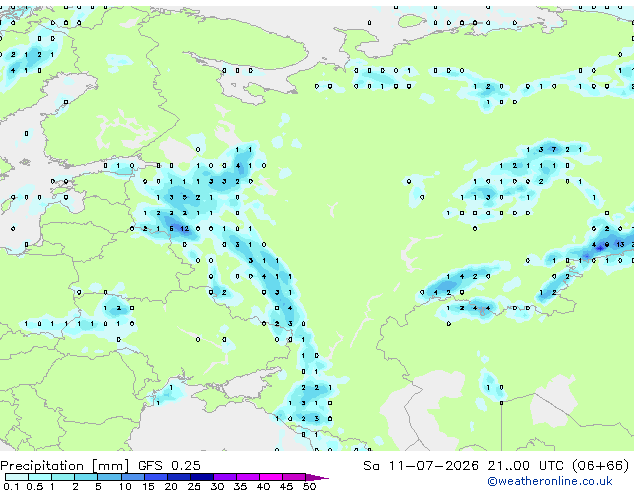Click the 'Sa 11-07-2026' date text
Screen dimensions: 634x490
[421, 465]
